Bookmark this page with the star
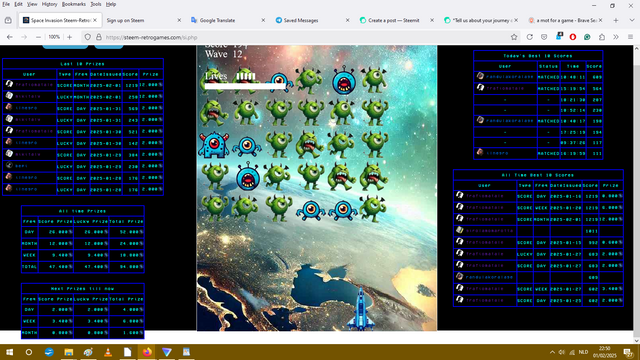640x360 pixels. pyautogui.click(x=514, y=37)
